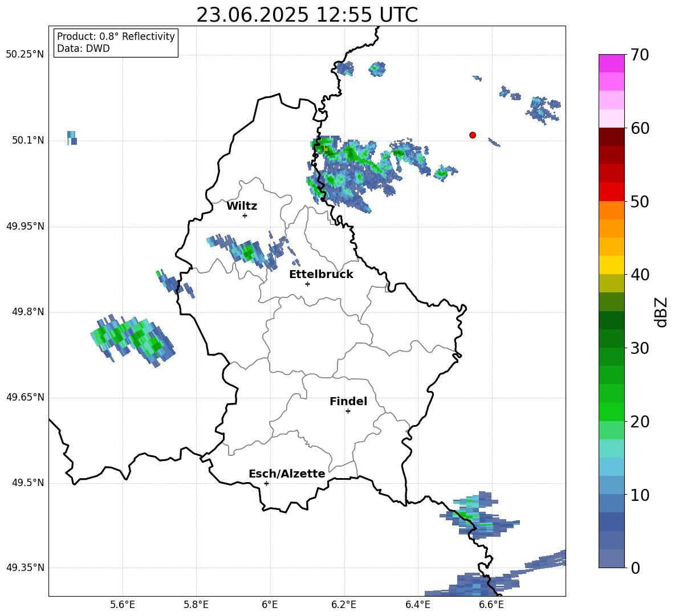Click the colorbar value 10

pyautogui.click(x=640, y=495)
